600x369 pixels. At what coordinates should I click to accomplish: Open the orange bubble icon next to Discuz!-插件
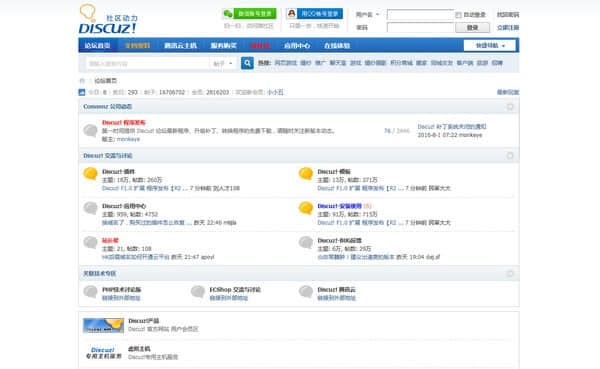pyautogui.click(x=91, y=173)
